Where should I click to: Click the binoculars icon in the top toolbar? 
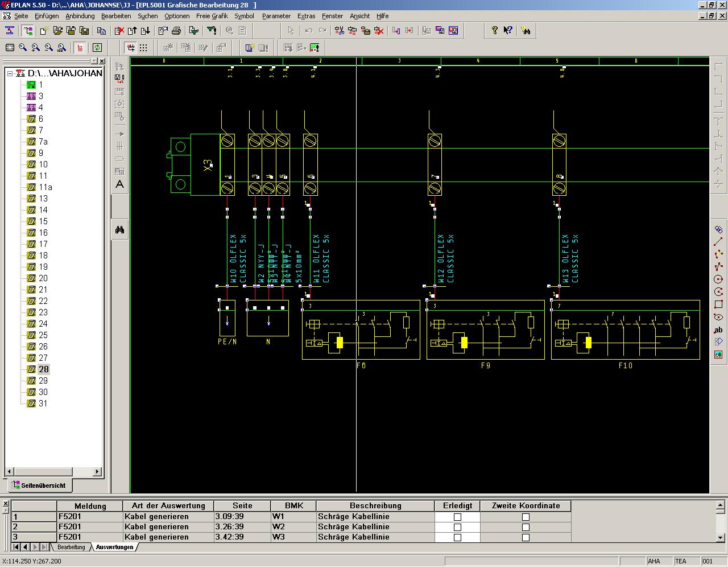[x=526, y=30]
